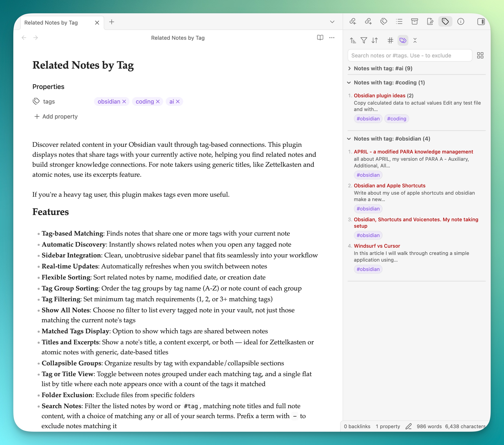
Task: Open a new tab with plus icon
Action: (112, 22)
